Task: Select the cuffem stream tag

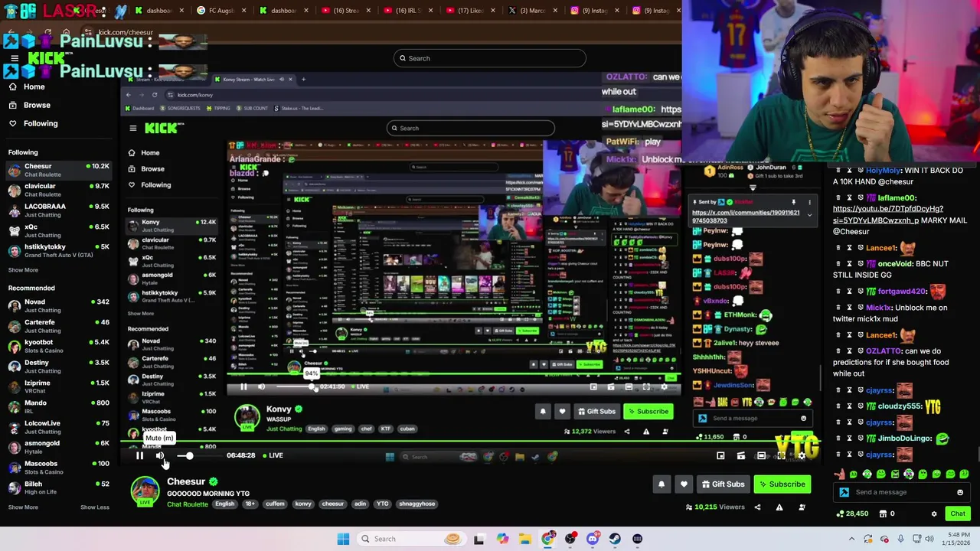Action: pyautogui.click(x=275, y=504)
